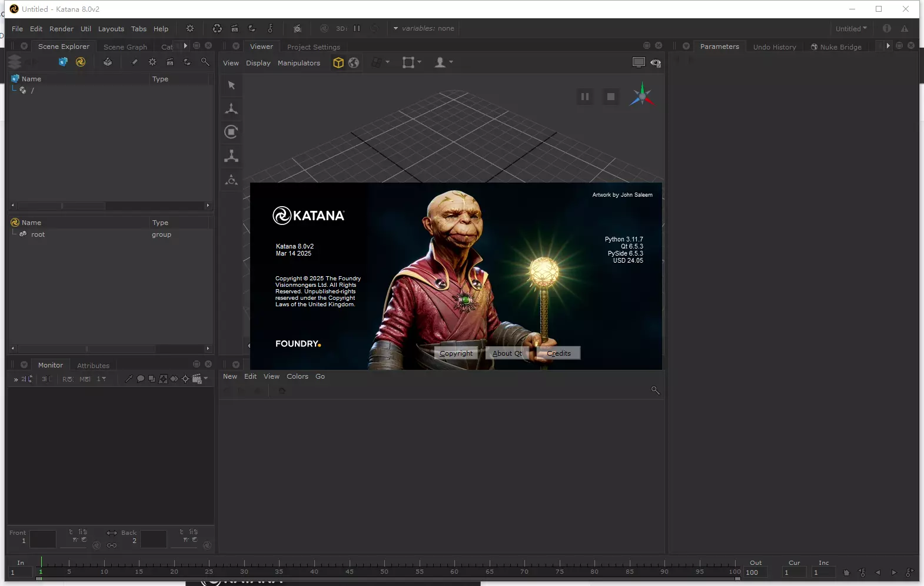Image resolution: width=924 pixels, height=586 pixels.
Task: Click the speech bubble annotation icon in Monitor
Action: (141, 379)
